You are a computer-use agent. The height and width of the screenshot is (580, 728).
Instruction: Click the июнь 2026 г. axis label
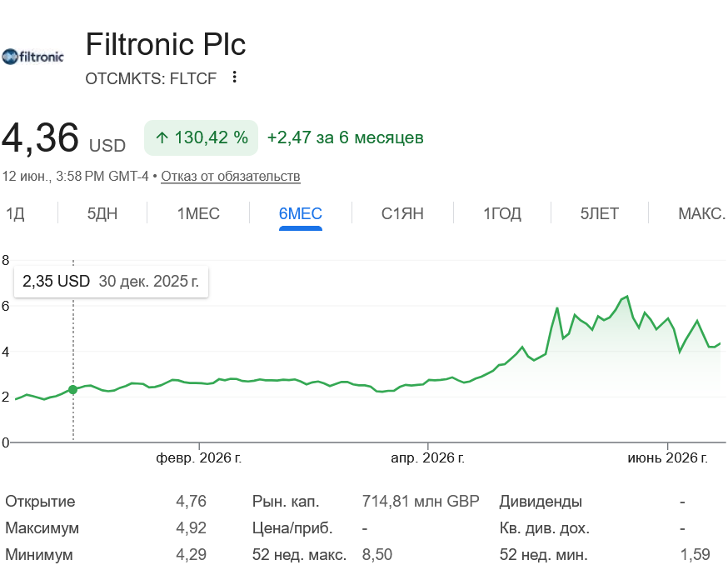(668, 457)
